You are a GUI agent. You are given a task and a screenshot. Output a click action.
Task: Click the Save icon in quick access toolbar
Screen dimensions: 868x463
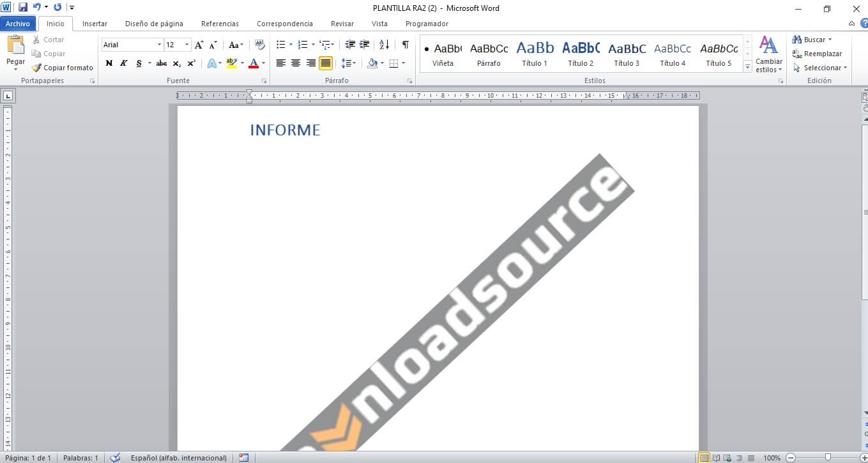click(23, 8)
